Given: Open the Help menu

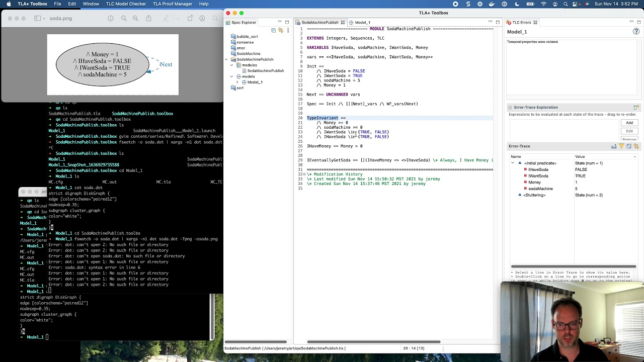Looking at the screenshot, I should (204, 4).
